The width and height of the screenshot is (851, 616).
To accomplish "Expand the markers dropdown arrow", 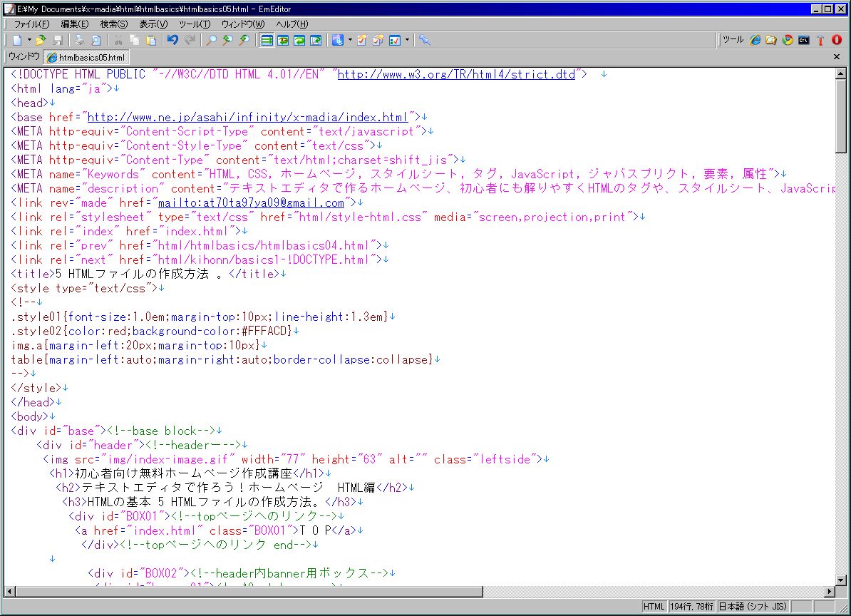I will [x=407, y=40].
